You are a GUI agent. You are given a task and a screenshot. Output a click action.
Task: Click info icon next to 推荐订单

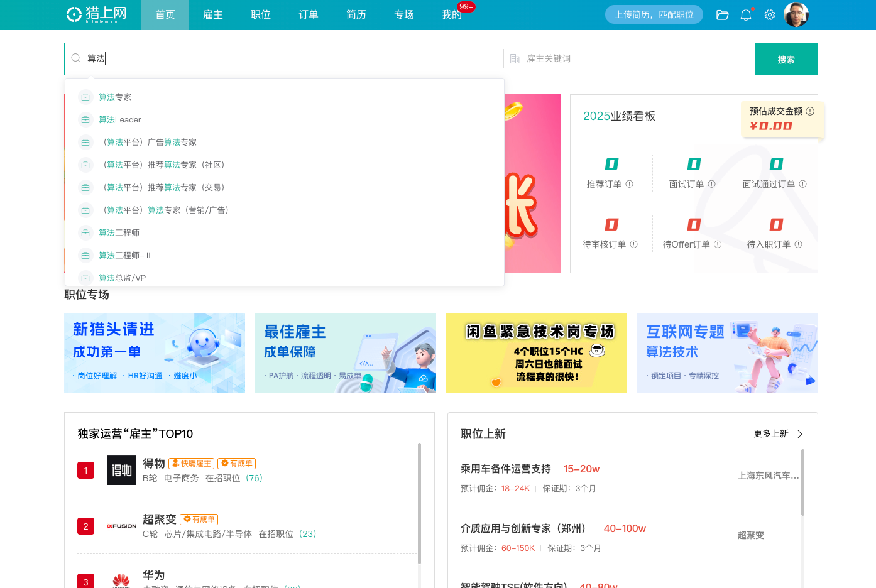point(629,184)
